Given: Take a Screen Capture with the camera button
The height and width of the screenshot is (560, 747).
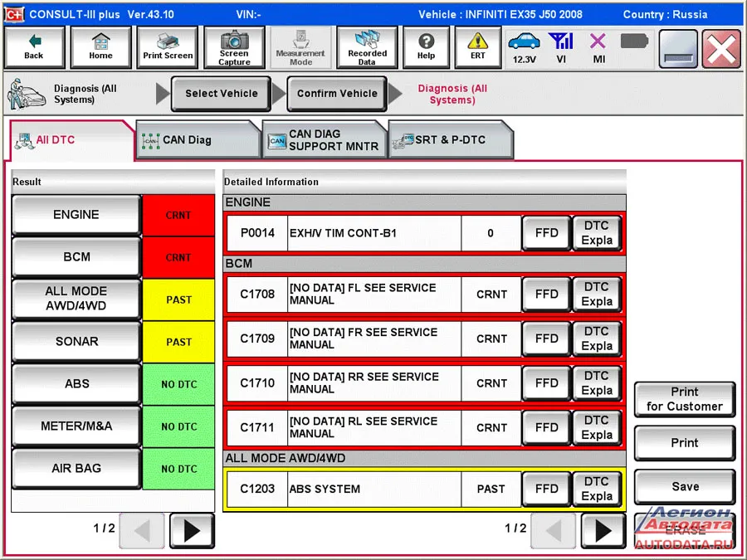Looking at the screenshot, I should (x=234, y=47).
